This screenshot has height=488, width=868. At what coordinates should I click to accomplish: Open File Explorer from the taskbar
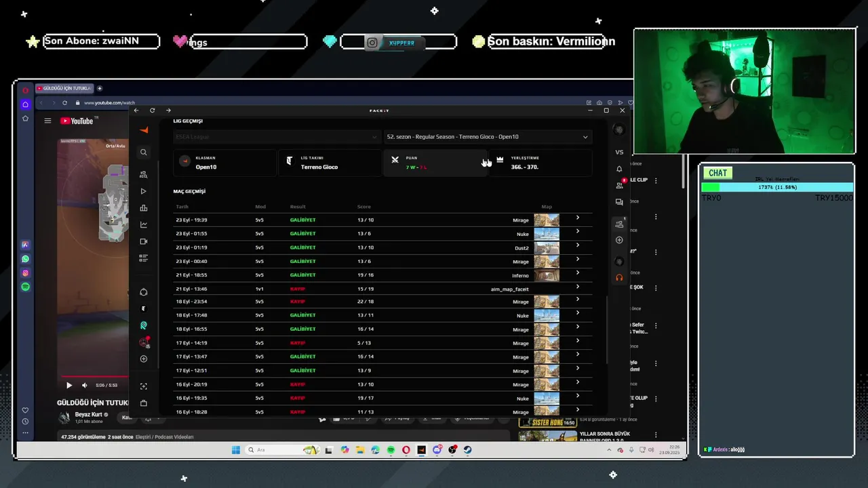359,450
